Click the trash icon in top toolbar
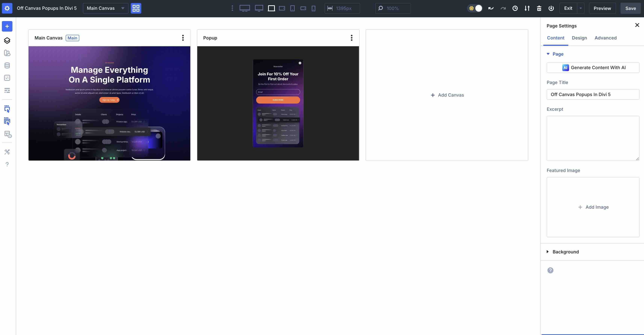The height and width of the screenshot is (335, 644). click(539, 8)
